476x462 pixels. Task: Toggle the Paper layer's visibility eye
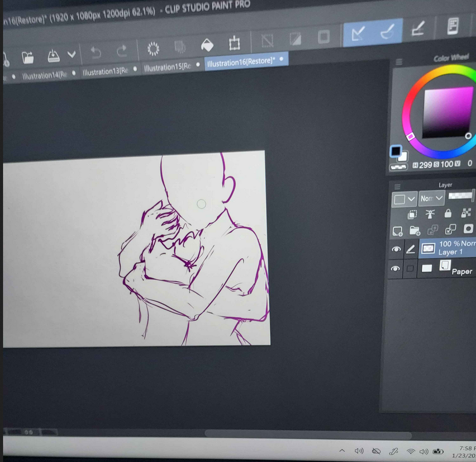click(x=396, y=268)
